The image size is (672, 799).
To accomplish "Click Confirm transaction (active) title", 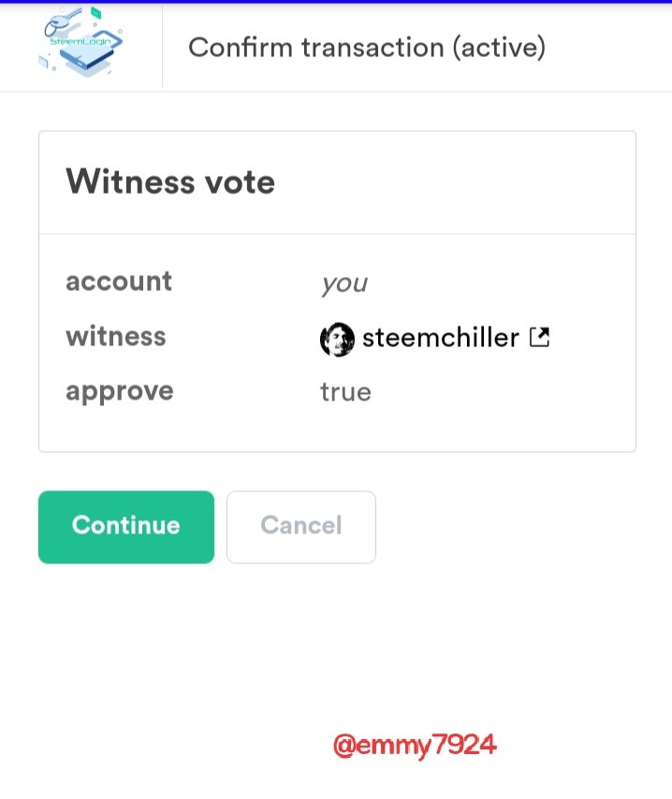I will click(x=367, y=48).
